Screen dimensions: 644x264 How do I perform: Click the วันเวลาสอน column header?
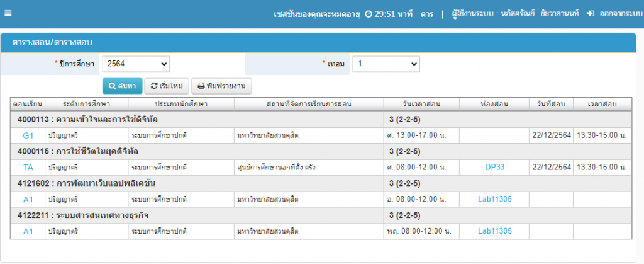421,104
